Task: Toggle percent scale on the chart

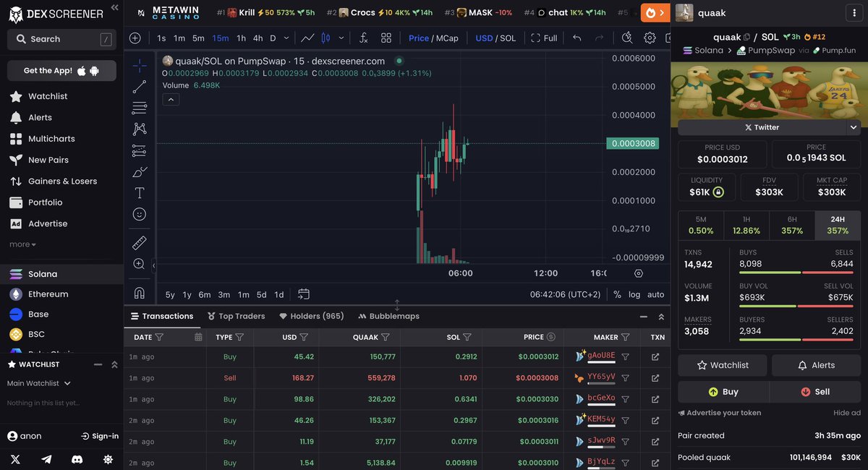Action: 617,294
